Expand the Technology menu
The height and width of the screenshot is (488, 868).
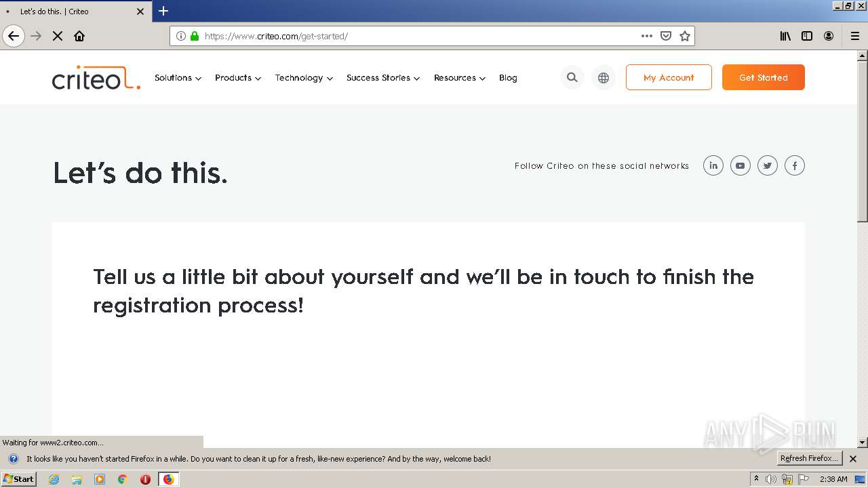pyautogui.click(x=304, y=78)
